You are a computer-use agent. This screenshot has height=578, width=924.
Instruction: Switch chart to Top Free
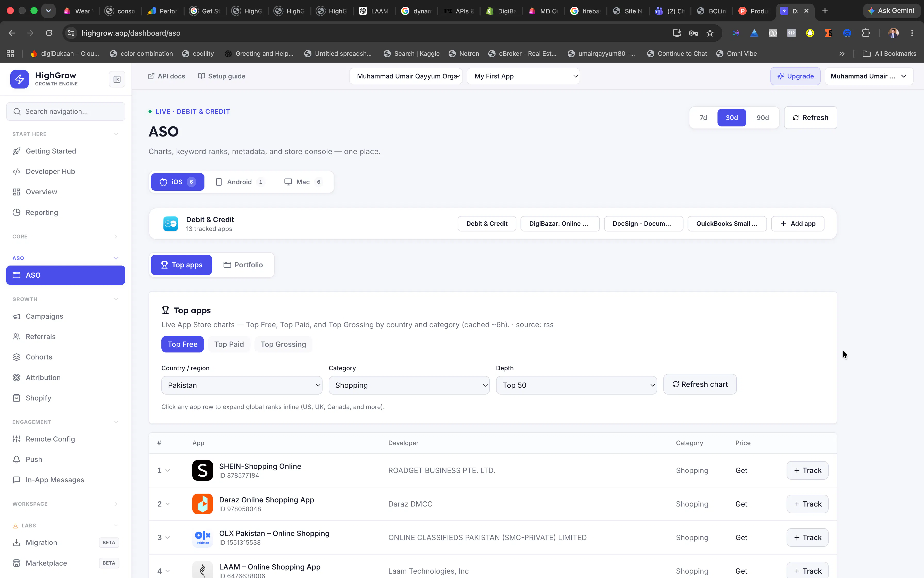tap(183, 344)
